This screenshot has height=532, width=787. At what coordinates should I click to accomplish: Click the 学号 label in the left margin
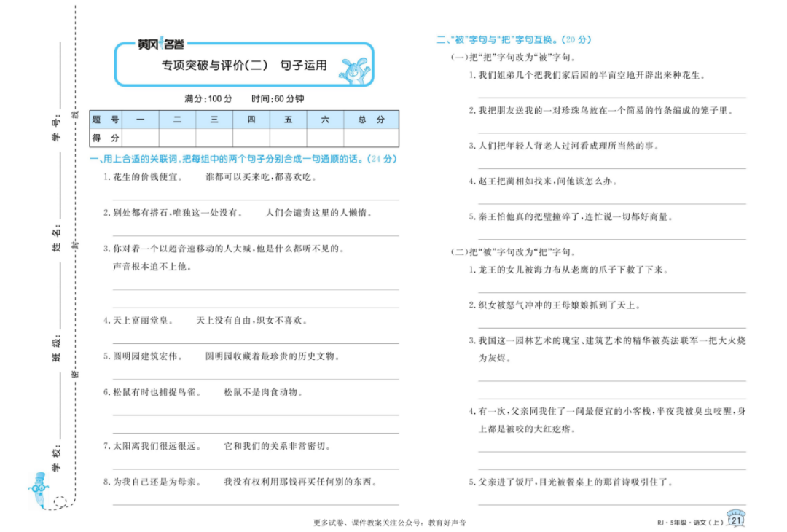click(56, 128)
